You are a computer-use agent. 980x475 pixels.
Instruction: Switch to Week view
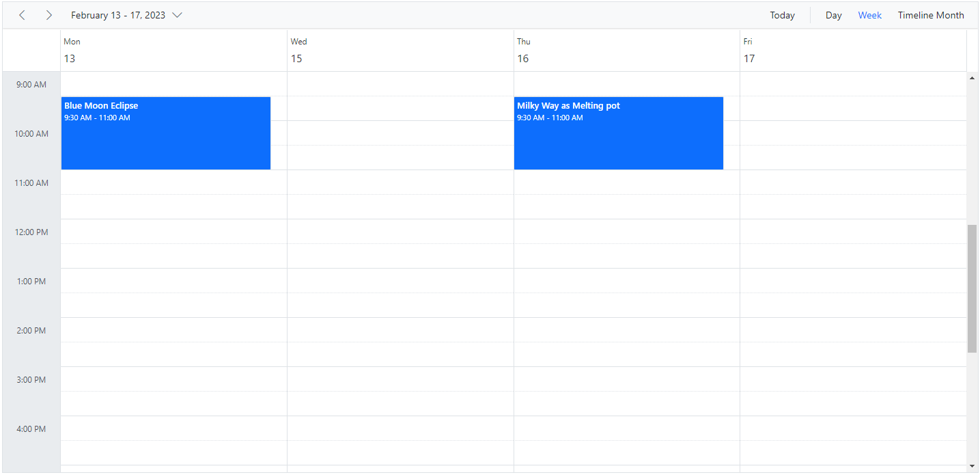[869, 15]
